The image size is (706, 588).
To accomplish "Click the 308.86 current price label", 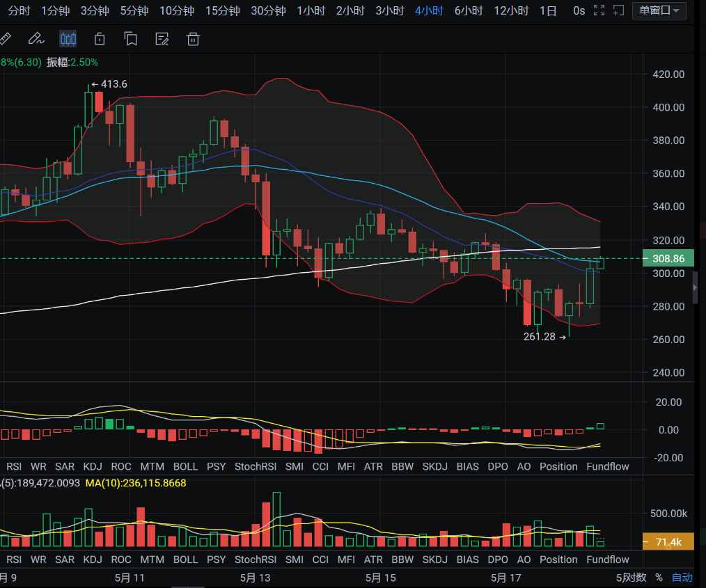I will 668,259.
